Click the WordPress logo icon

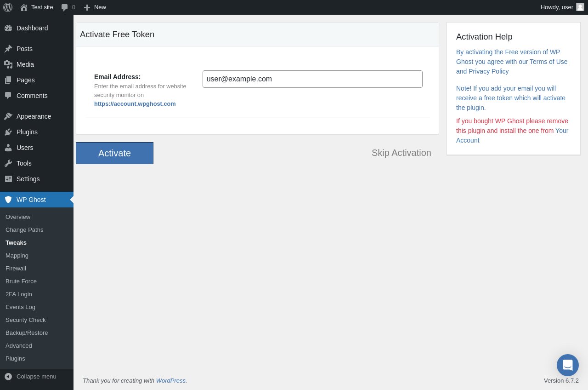pyautogui.click(x=8, y=7)
